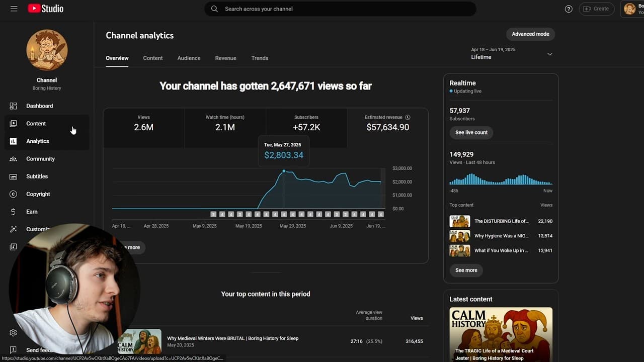
Task: Open the Latest content Court Jester thumbnail
Action: tap(501, 334)
